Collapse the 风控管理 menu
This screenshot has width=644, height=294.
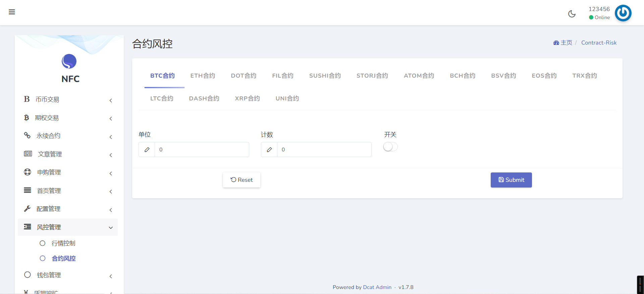111,228
